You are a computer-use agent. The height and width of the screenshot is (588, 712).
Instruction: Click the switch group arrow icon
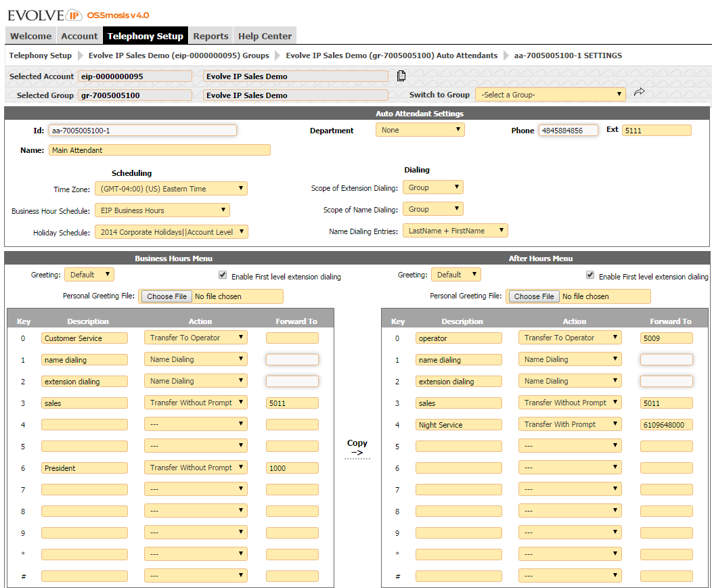[x=640, y=94]
